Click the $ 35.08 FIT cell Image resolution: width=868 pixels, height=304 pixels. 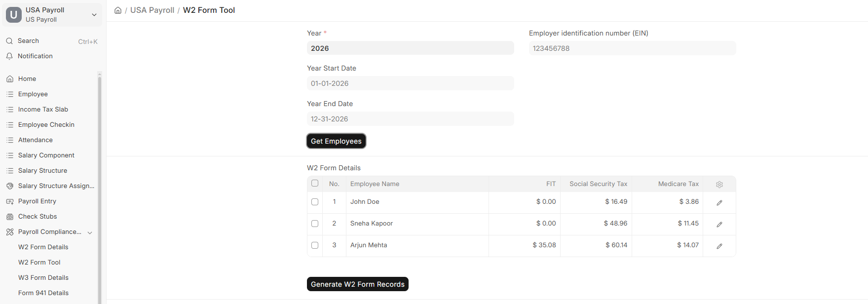tap(525, 245)
